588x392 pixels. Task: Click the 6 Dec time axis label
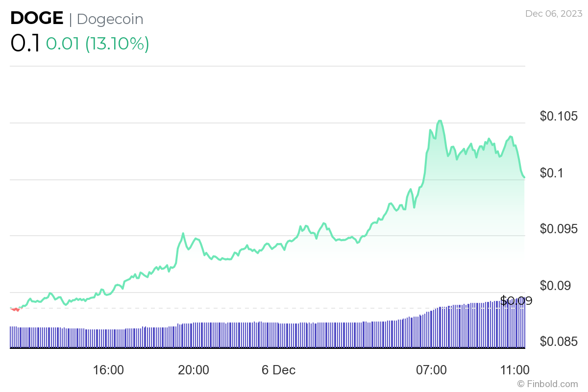point(279,370)
